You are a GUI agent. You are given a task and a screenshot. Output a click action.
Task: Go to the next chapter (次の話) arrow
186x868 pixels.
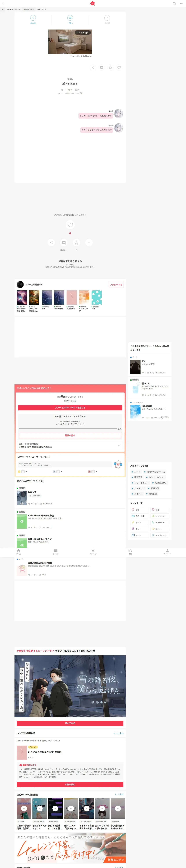point(107,18)
